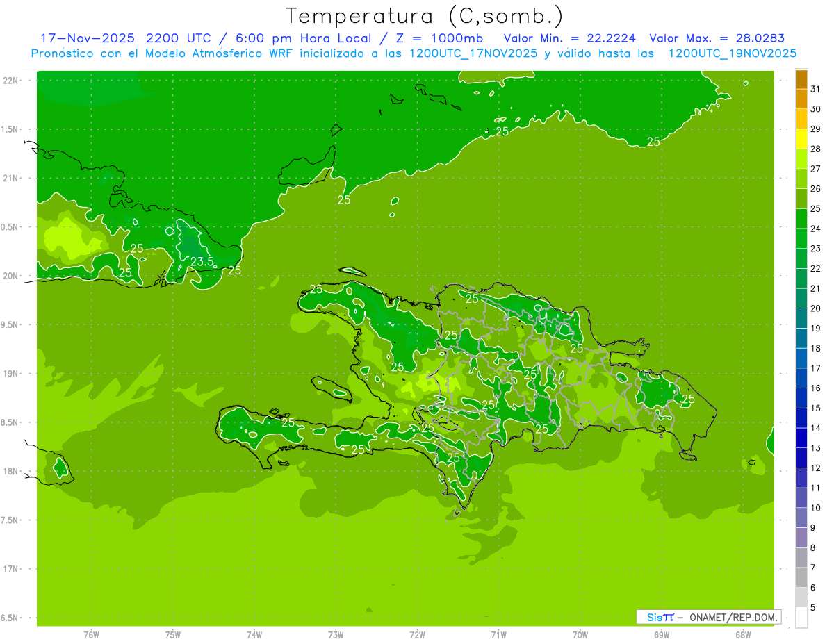The width and height of the screenshot is (834, 644).
Task: Pick the teal swatch between 19 and 20
Action: click(801, 319)
